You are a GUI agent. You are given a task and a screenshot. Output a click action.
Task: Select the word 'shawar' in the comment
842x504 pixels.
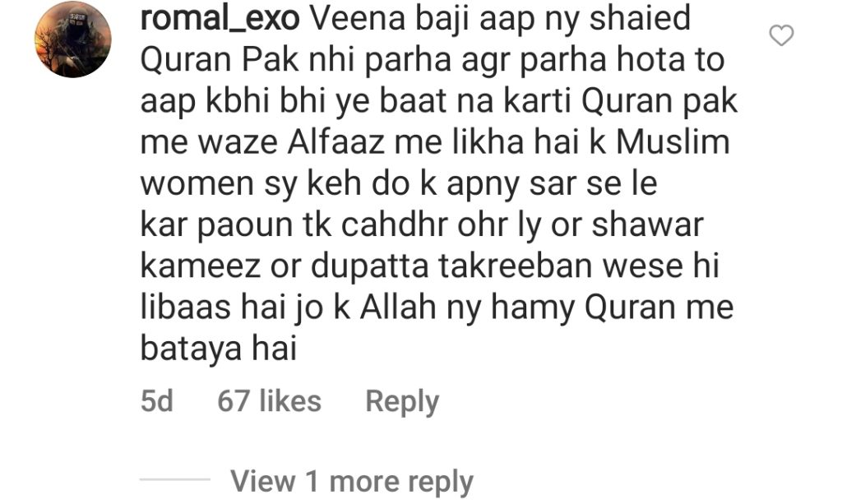point(647,224)
